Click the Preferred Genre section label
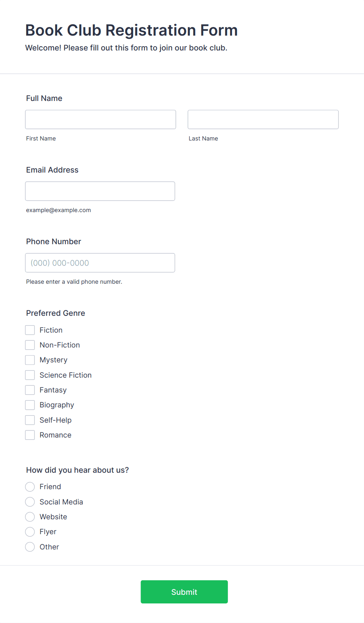The height and width of the screenshot is (623, 364). (x=55, y=313)
